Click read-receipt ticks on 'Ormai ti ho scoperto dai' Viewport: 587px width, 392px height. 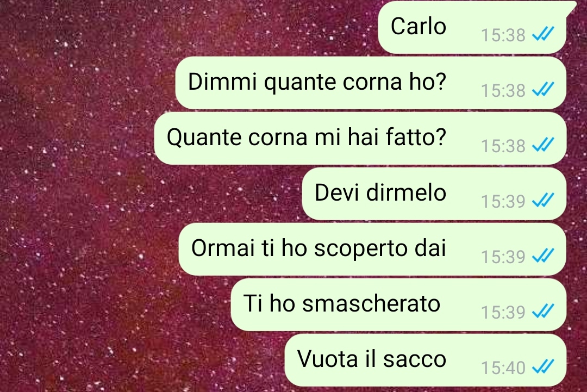click(543, 256)
